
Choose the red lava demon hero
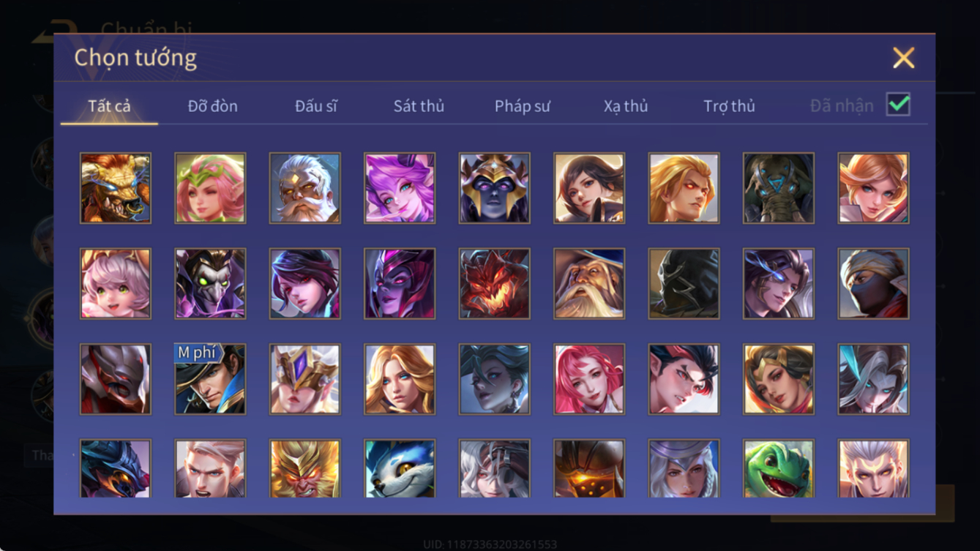[495, 284]
